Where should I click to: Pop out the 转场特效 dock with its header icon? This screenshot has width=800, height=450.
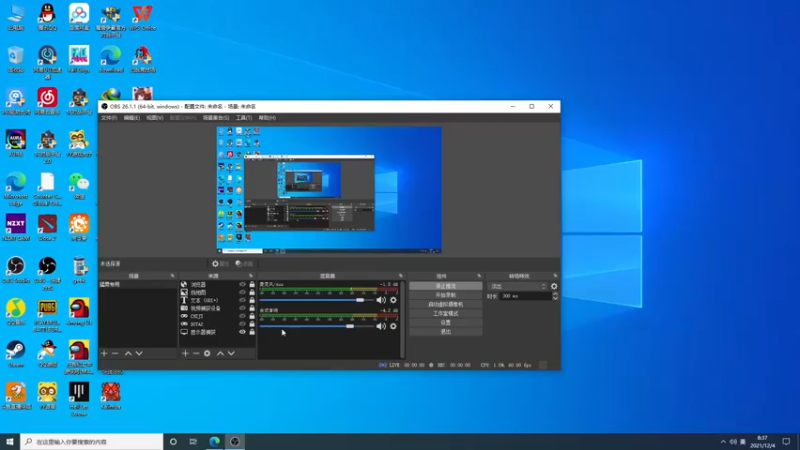pyautogui.click(x=555, y=276)
